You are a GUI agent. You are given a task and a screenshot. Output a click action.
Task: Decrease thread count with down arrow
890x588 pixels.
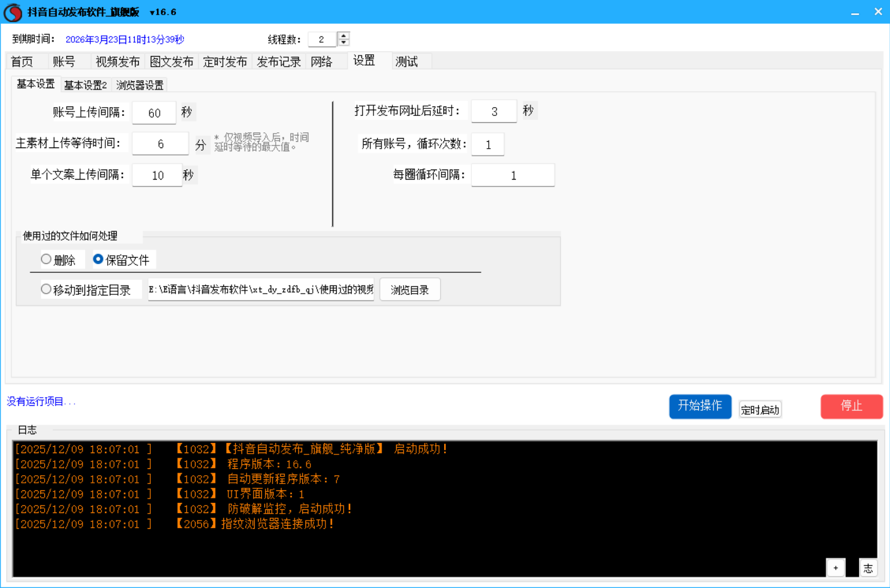[343, 43]
